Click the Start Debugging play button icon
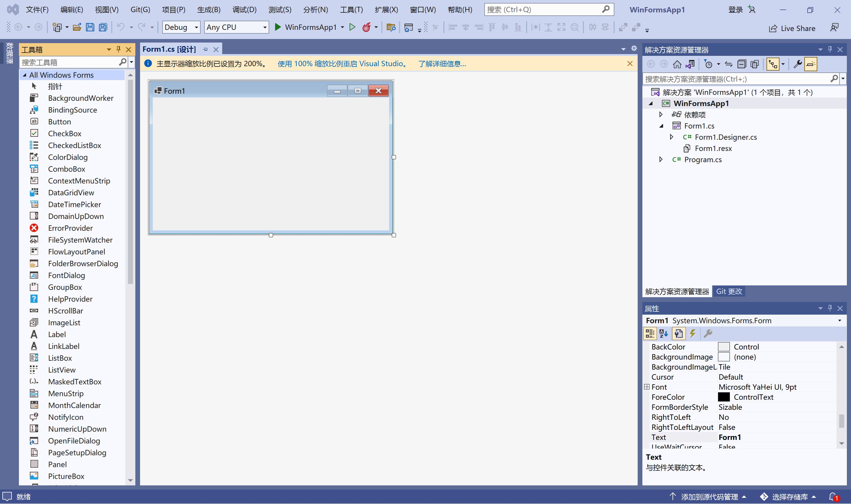The height and width of the screenshot is (504, 851). click(278, 27)
